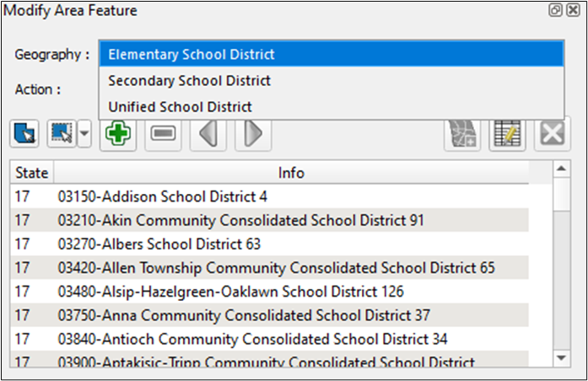Click the gray X cancel toolbar icon
This screenshot has width=588, height=381.
pos(553,134)
